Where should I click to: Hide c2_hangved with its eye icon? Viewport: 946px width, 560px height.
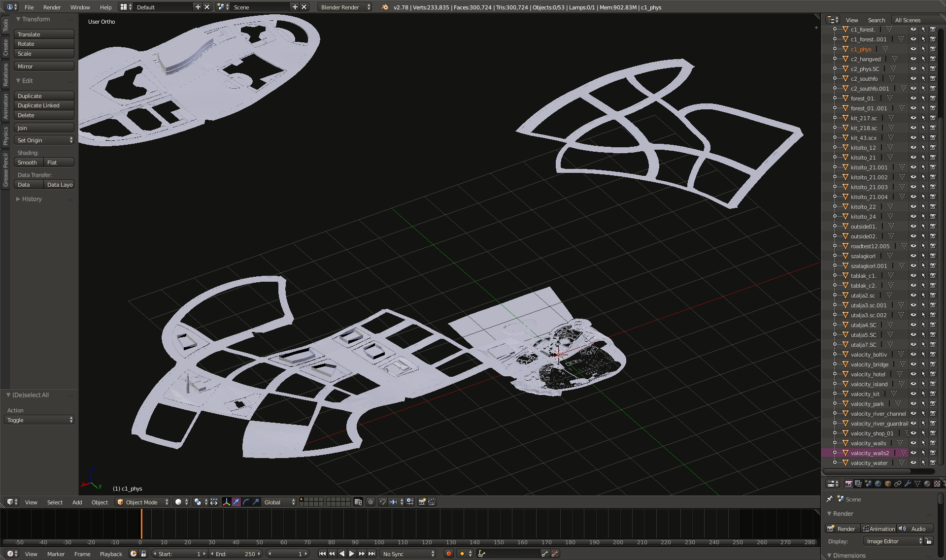913,59
